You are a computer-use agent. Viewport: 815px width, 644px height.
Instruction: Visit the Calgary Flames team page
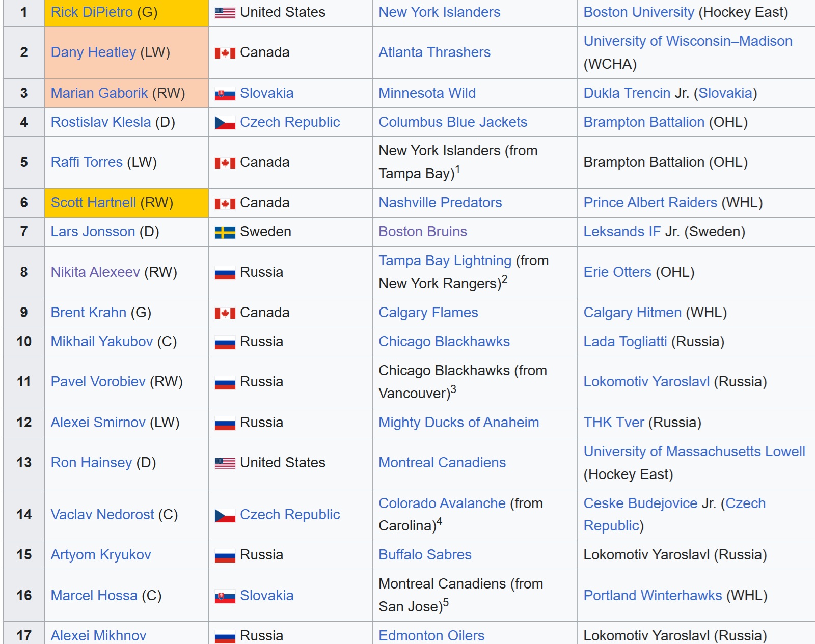coord(428,313)
